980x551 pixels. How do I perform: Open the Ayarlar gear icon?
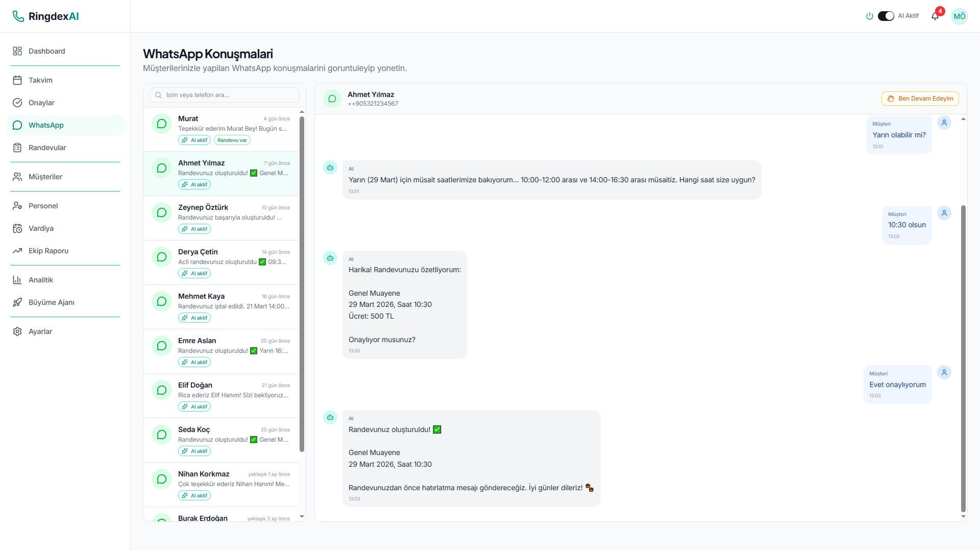pos(17,331)
